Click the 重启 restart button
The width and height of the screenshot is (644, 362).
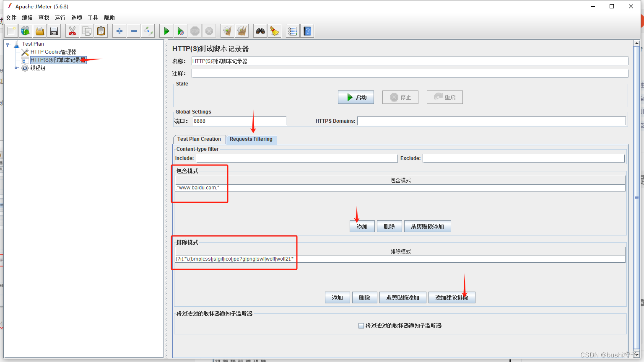pyautogui.click(x=445, y=97)
